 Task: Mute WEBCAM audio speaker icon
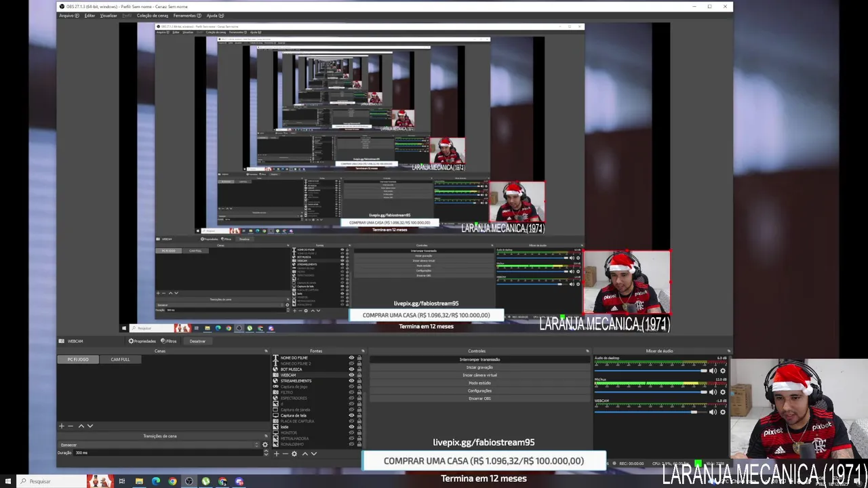[x=713, y=412]
